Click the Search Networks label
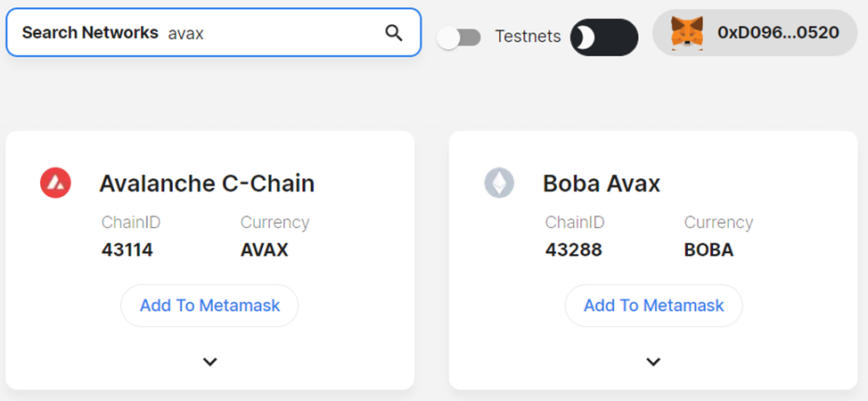 click(89, 33)
